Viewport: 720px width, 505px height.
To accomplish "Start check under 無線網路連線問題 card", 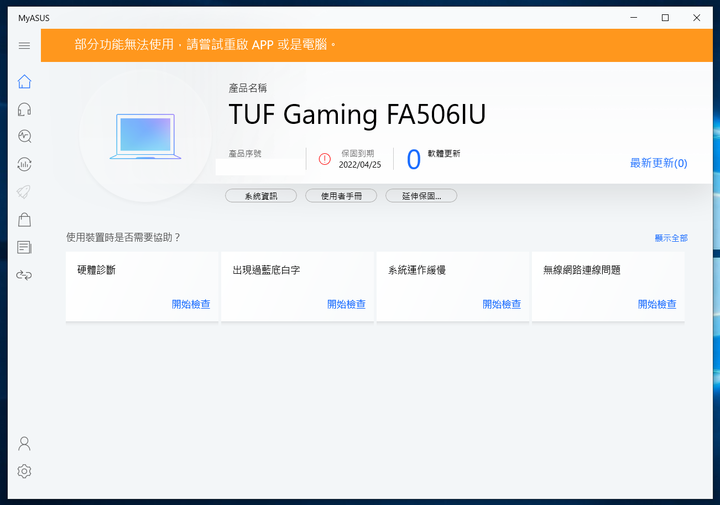I will 657,304.
